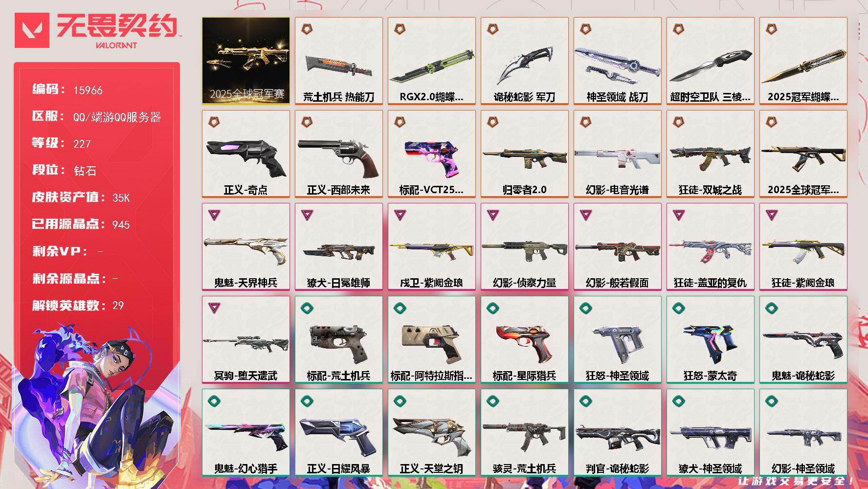This screenshot has width=868, height=489.
Task: Choose the 狂怒-蒙太奇 skin card
Action: pyautogui.click(x=710, y=339)
